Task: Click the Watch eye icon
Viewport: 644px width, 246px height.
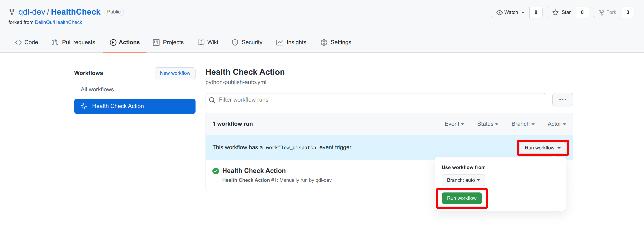Action: (x=499, y=13)
